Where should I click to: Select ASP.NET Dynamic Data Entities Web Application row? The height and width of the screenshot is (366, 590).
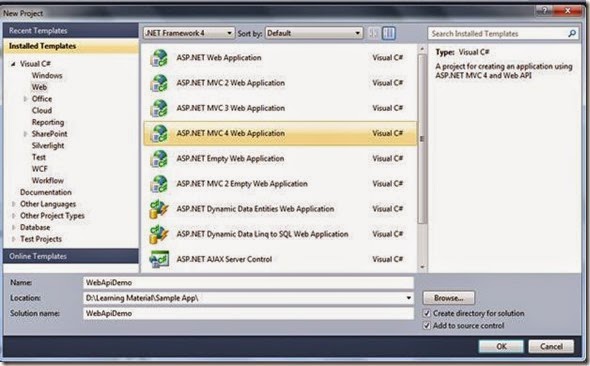(280, 209)
